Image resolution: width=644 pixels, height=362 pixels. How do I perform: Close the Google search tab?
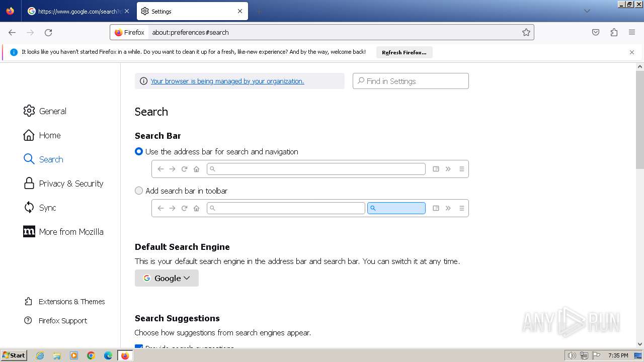[126, 11]
